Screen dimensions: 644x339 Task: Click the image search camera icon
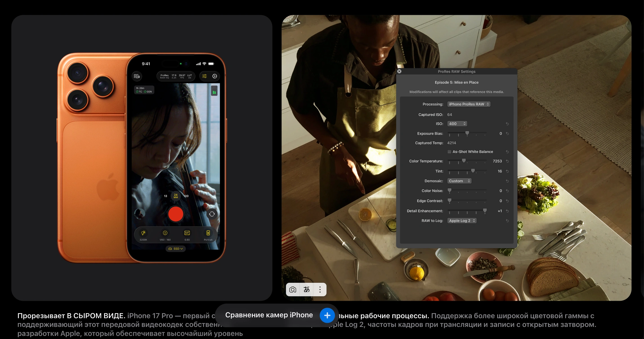pyautogui.click(x=293, y=290)
